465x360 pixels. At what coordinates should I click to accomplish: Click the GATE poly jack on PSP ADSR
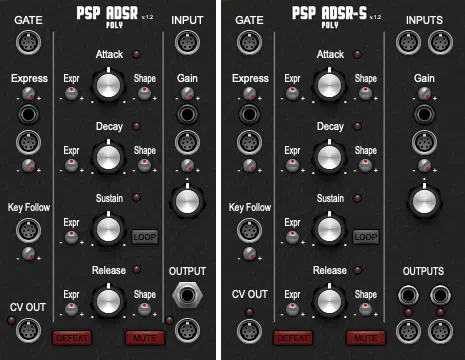point(28,43)
